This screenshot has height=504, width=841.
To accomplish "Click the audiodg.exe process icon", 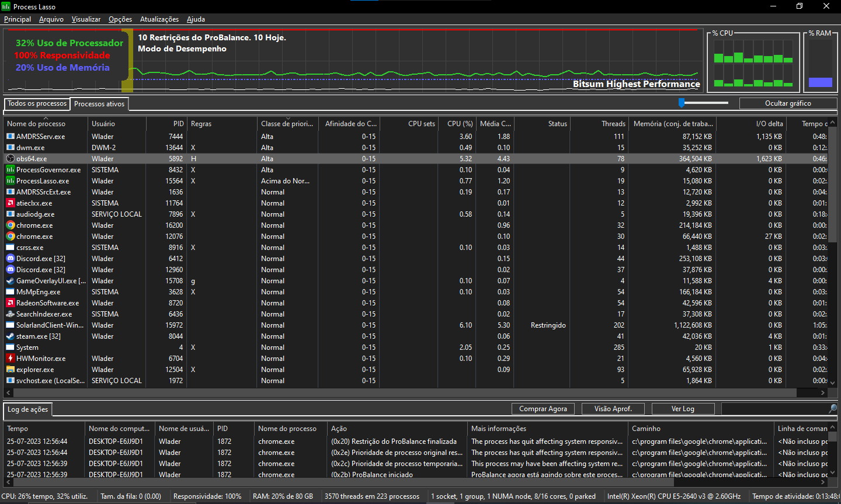I will click(x=11, y=214).
